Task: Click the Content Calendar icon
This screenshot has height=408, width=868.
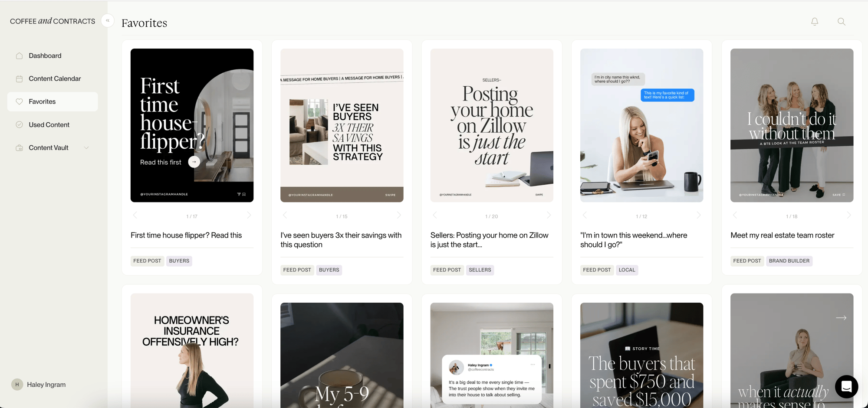Action: [19, 79]
